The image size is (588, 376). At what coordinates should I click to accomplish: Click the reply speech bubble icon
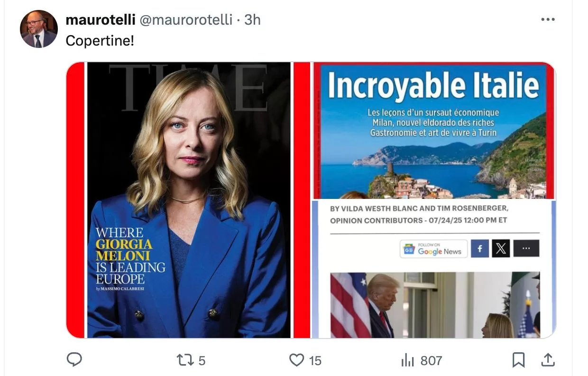[x=74, y=360]
